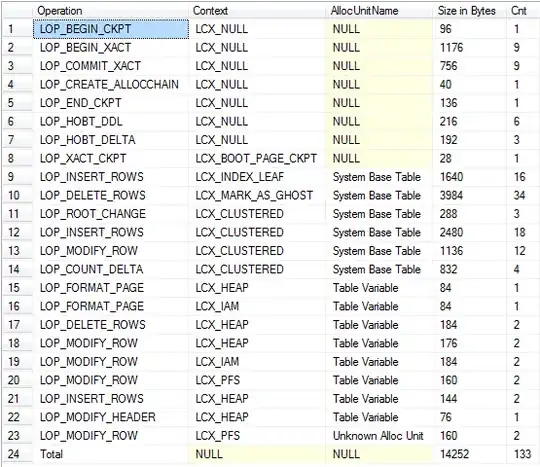
Task: Select row header number 23
Action: pos(17,436)
